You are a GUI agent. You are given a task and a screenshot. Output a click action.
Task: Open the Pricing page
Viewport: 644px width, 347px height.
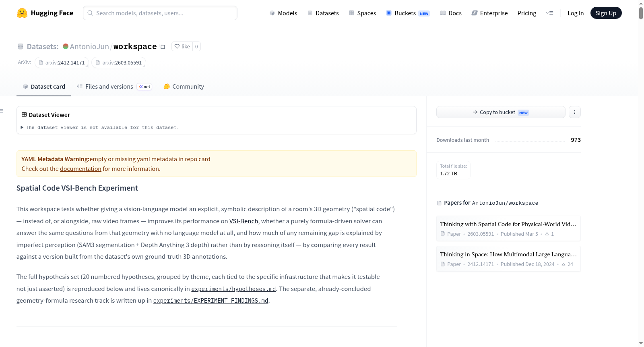527,13
